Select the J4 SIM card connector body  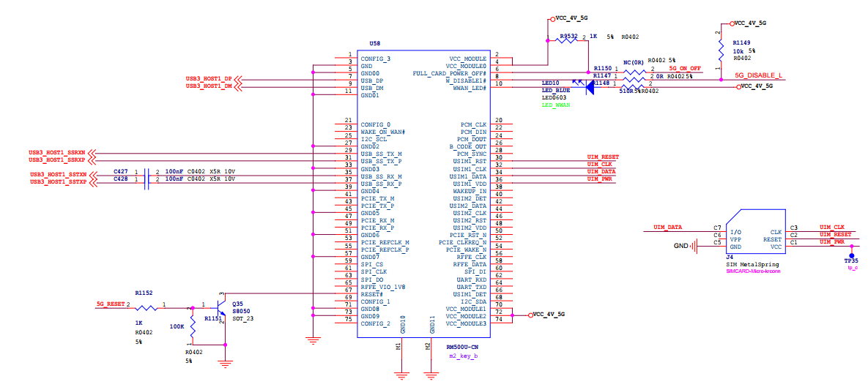(756, 231)
